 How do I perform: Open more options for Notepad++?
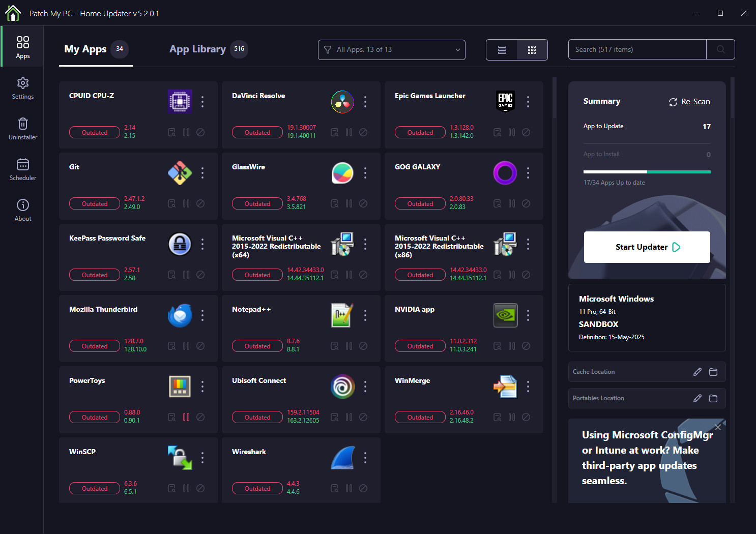(365, 315)
